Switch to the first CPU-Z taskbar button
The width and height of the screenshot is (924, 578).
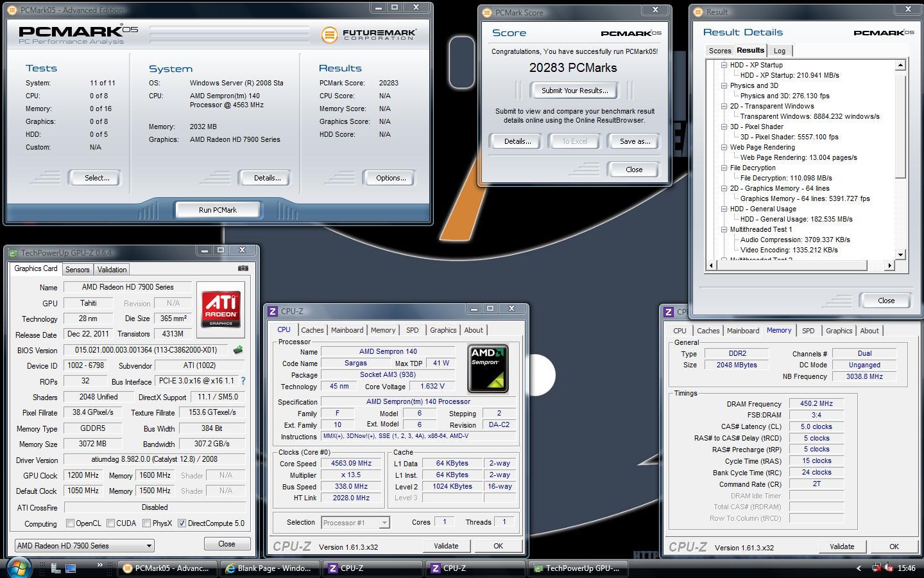pos(372,568)
